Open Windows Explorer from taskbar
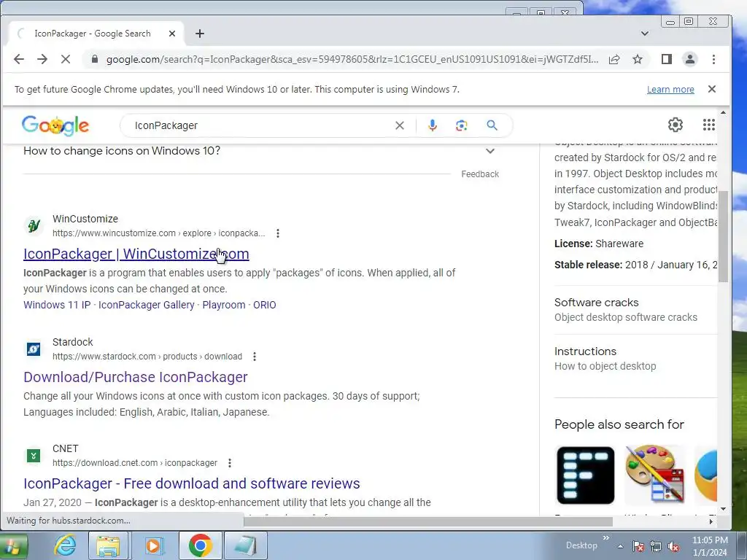Screen dimensions: 747x560 108,545
